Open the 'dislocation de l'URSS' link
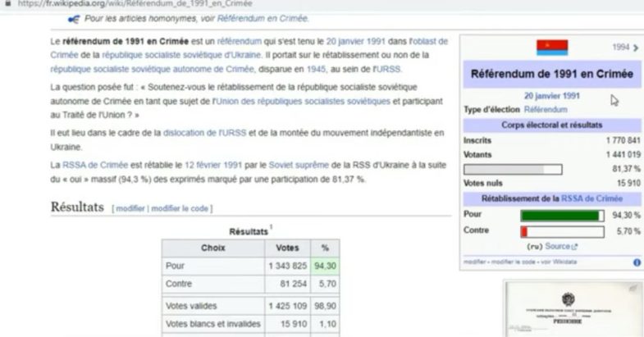 point(204,133)
